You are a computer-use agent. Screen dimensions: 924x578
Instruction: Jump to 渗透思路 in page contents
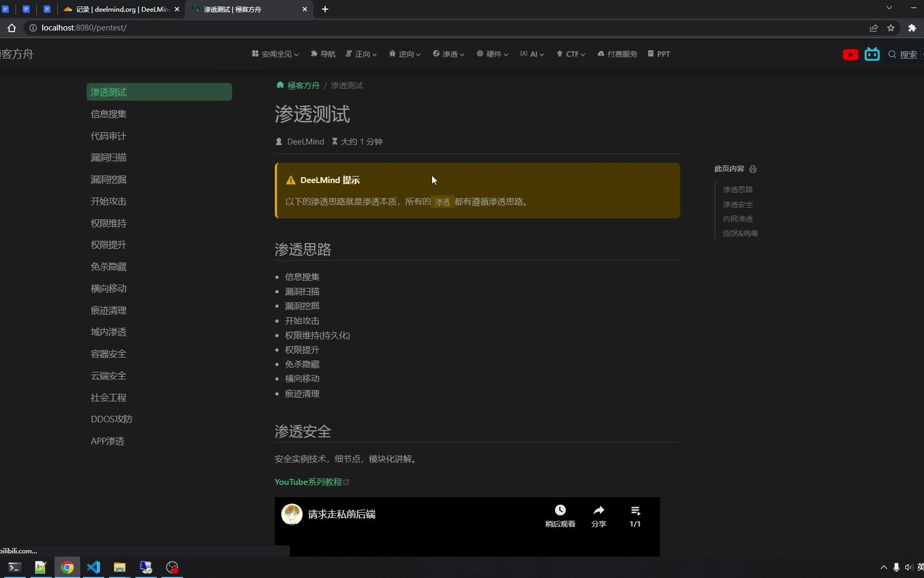tap(737, 189)
